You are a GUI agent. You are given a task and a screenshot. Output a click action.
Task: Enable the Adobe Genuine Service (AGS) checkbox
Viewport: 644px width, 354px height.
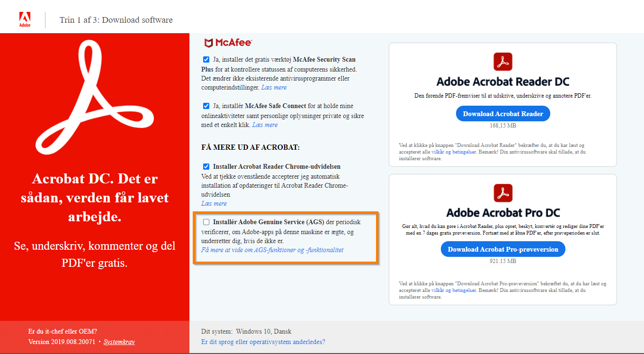tap(206, 221)
